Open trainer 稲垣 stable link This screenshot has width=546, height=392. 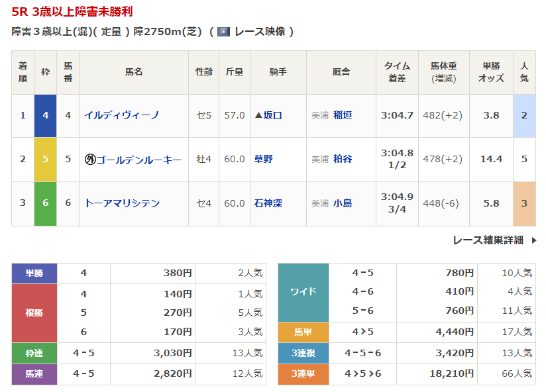(x=343, y=115)
